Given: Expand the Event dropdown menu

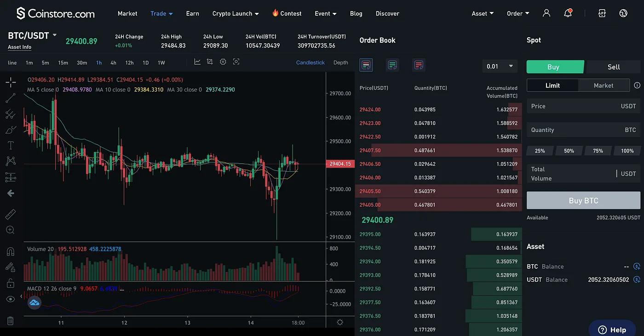Looking at the screenshot, I should point(326,13).
